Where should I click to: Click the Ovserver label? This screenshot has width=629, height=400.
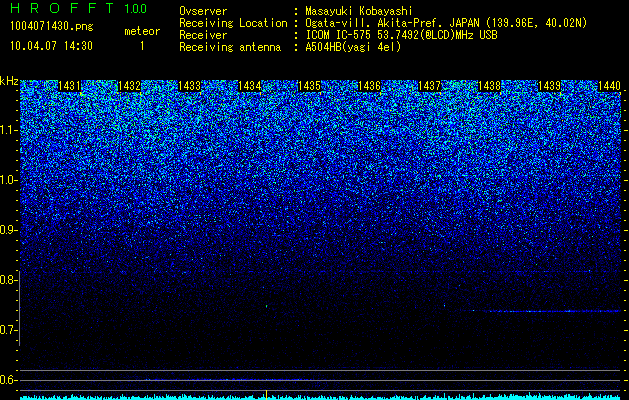pyautogui.click(x=203, y=11)
